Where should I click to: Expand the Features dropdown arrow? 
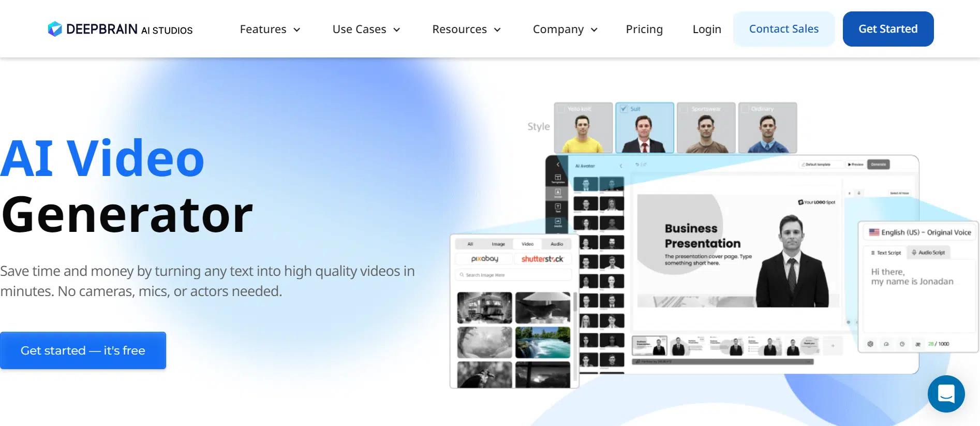(x=297, y=30)
